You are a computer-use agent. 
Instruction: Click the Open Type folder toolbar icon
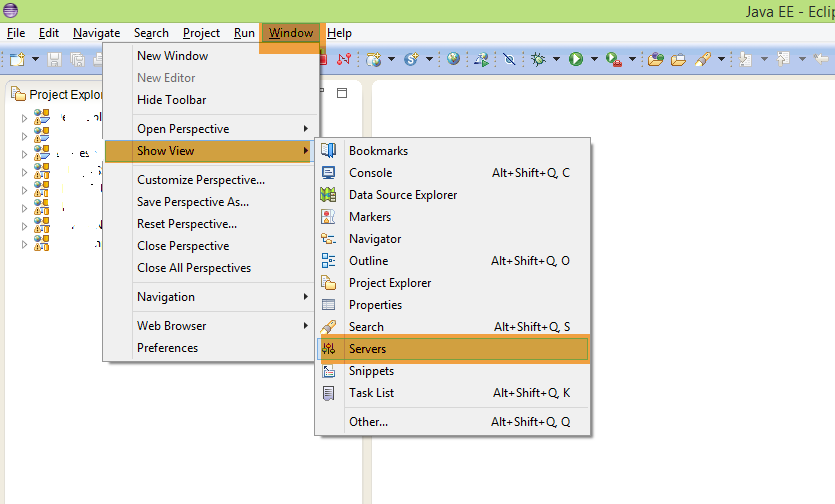click(656, 59)
